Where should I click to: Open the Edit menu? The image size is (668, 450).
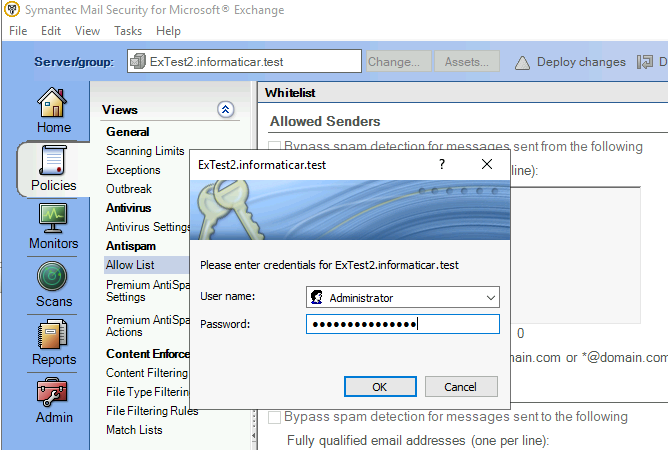[51, 31]
